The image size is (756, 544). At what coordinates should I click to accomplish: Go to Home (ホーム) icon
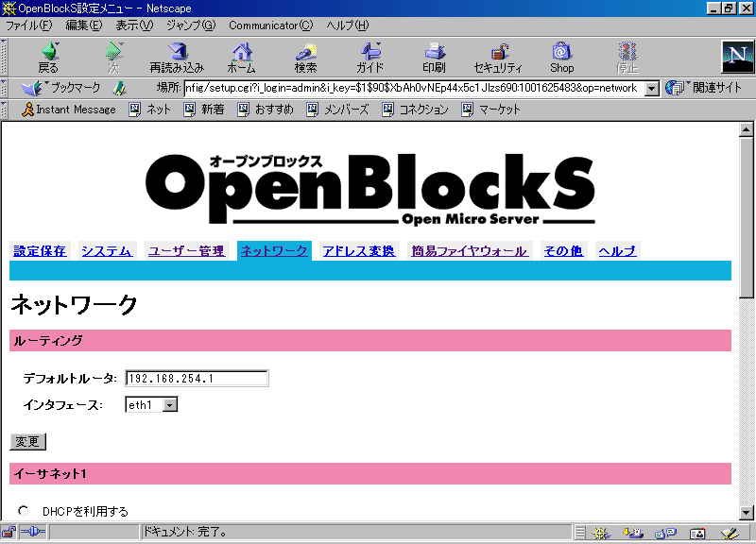click(242, 58)
